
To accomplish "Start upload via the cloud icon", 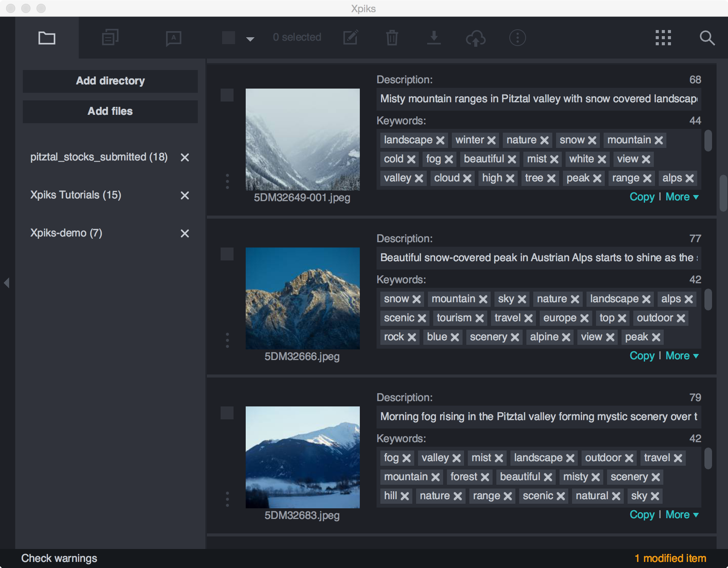I will coord(476,38).
